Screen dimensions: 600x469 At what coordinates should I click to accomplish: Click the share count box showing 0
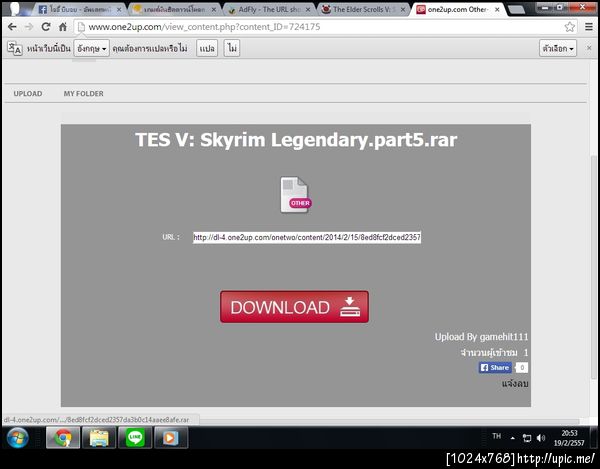coord(522,368)
